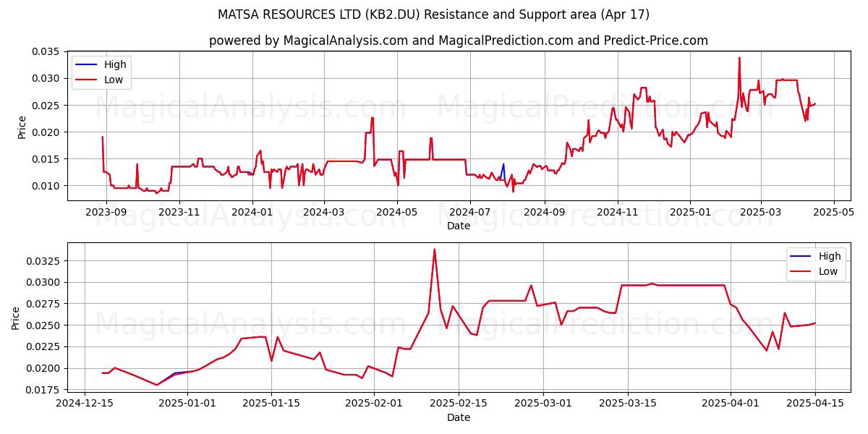The width and height of the screenshot is (868, 434).
Task: Click the 0.0250 y-axis tick label
Action: 45,325
